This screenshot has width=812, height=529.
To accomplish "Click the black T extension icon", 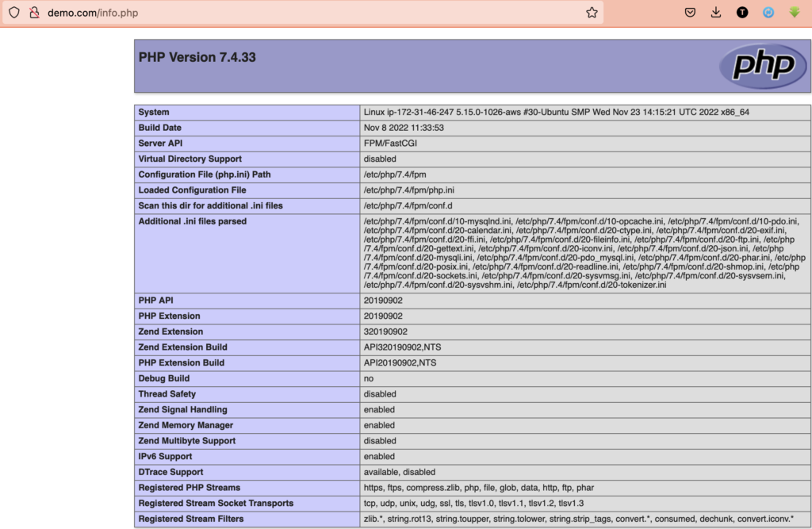I will click(742, 13).
